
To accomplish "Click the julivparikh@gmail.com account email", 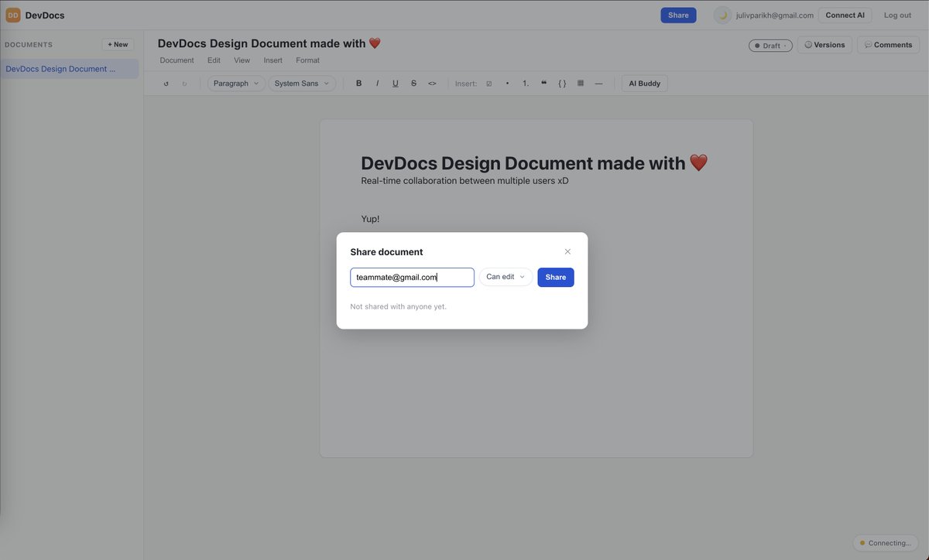I will tap(774, 15).
